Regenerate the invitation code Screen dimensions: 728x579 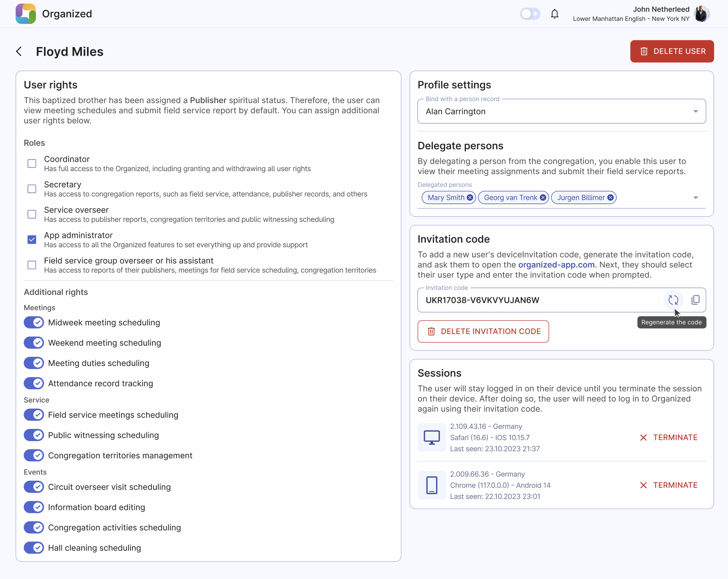[x=674, y=300]
